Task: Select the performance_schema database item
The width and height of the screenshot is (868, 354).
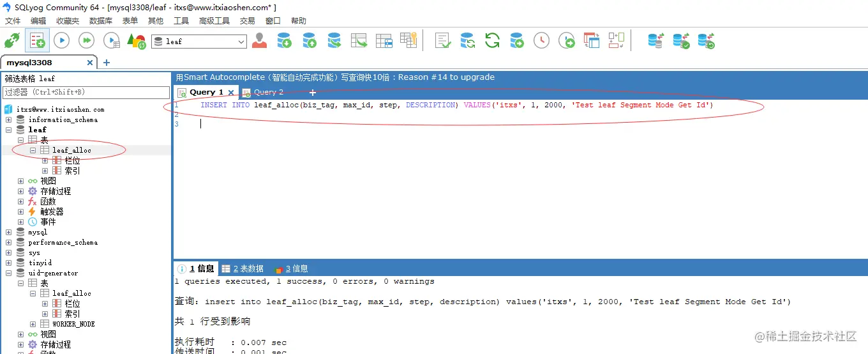Action: pos(63,242)
